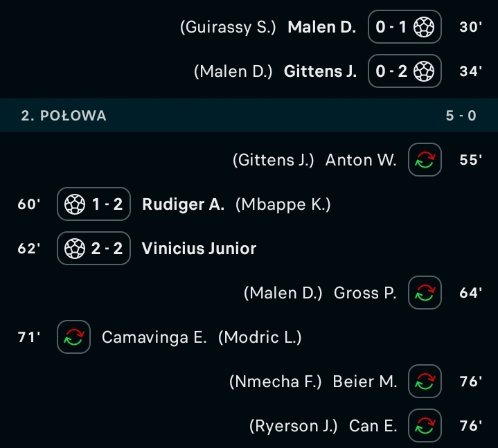The height and width of the screenshot is (448, 498).
Task: Open Gittens J. goal scorer link
Action: pos(320,71)
